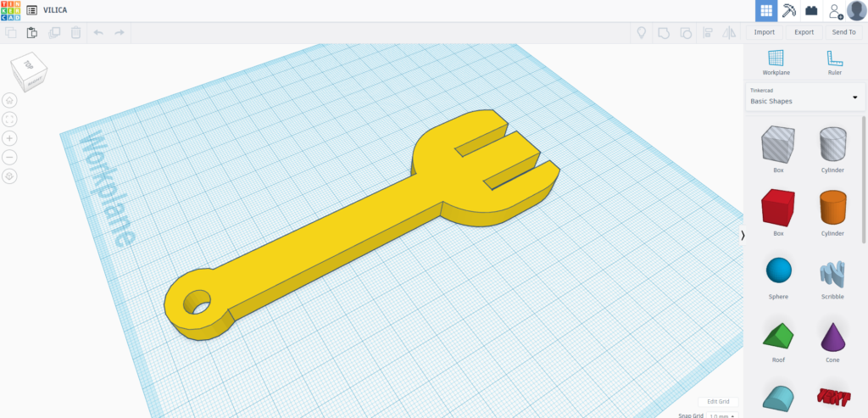This screenshot has width=868, height=418.
Task: Toggle the perspective/orthographic view button
Action: click(x=10, y=176)
